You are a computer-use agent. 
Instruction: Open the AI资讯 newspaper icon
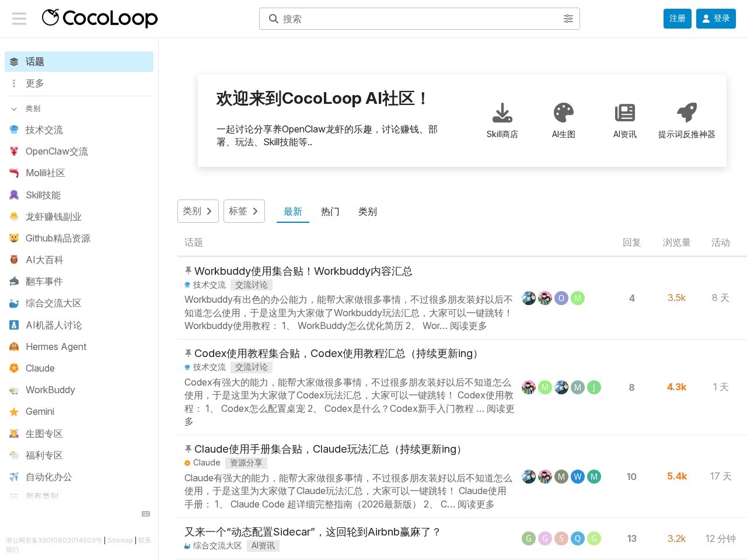tap(625, 113)
